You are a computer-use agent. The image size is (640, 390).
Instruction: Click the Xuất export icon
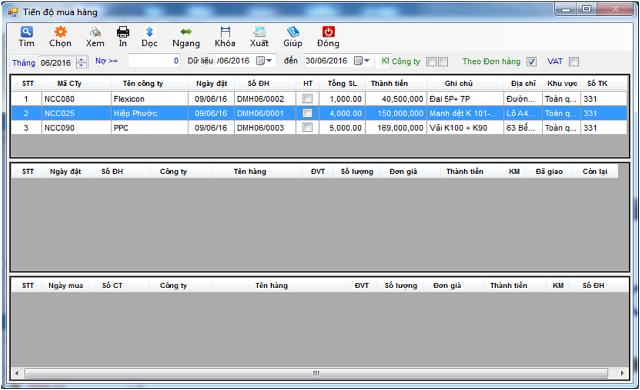coord(260,31)
